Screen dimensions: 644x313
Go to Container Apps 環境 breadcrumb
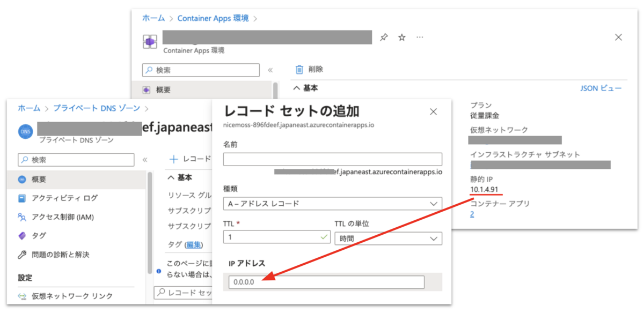[x=213, y=18]
